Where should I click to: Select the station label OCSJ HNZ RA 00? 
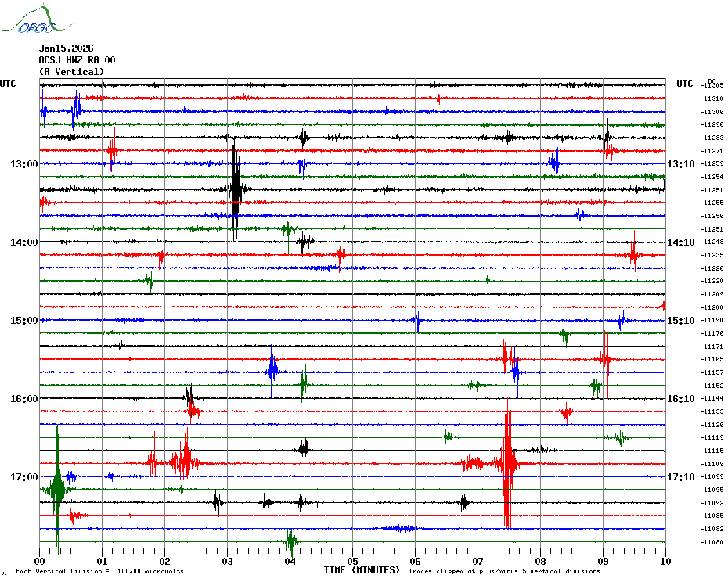[x=77, y=60]
